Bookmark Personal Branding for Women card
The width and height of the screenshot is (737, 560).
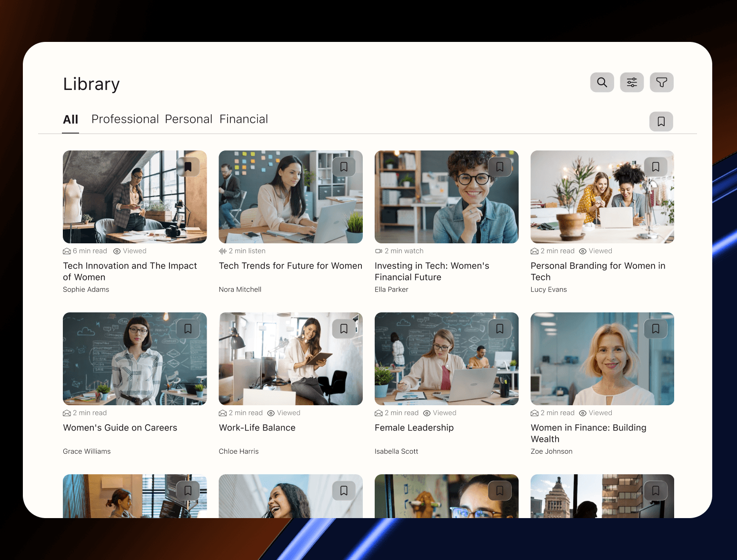point(656,167)
